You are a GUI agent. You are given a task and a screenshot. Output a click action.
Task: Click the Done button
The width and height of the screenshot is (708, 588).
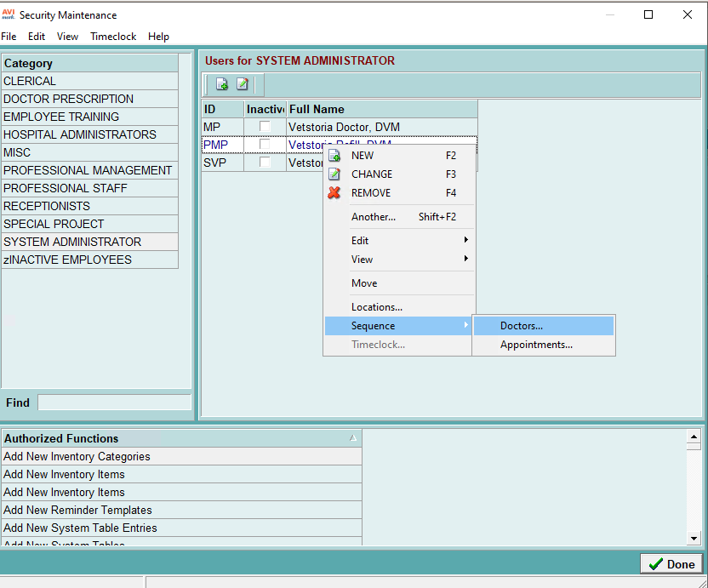pos(671,563)
